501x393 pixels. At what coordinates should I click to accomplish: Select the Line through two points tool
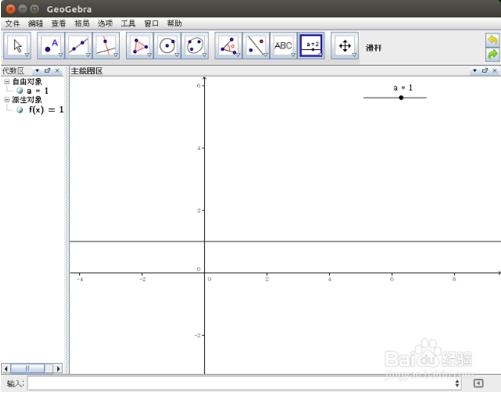click(78, 46)
